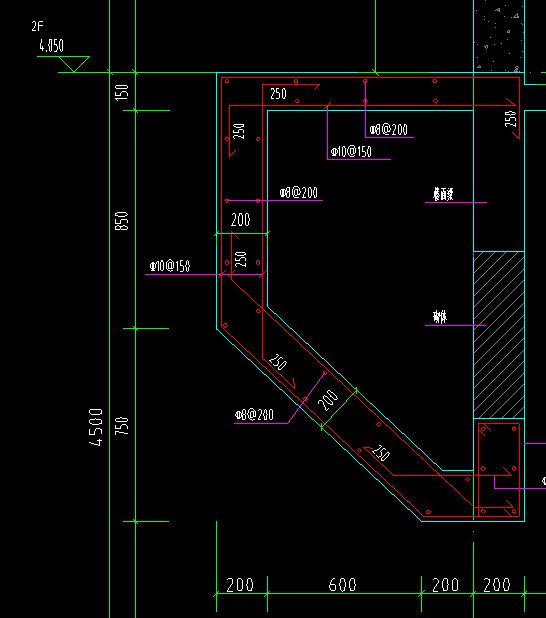Click the 250 text below the 200 thickness dimension

pos(240,259)
